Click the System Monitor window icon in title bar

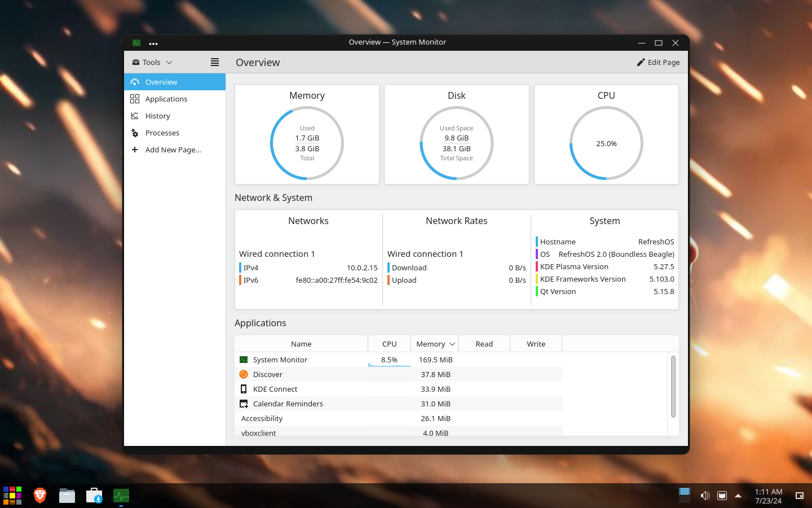pyautogui.click(x=136, y=43)
